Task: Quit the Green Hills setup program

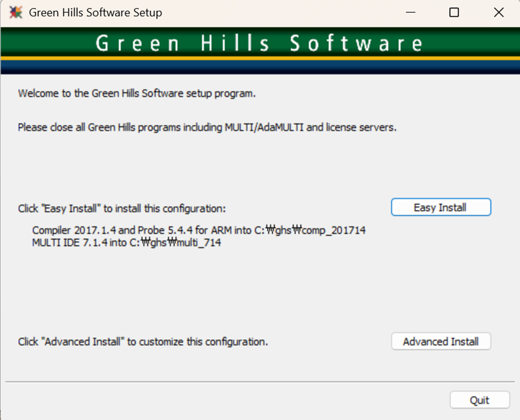Action: coord(480,400)
